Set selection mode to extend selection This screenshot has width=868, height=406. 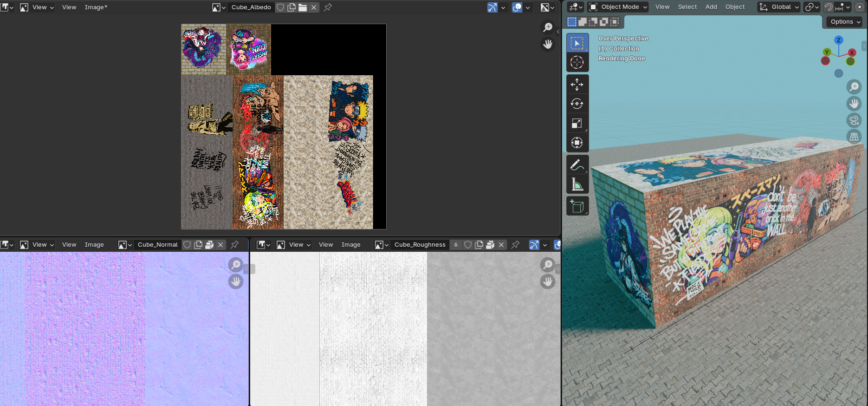coord(583,22)
